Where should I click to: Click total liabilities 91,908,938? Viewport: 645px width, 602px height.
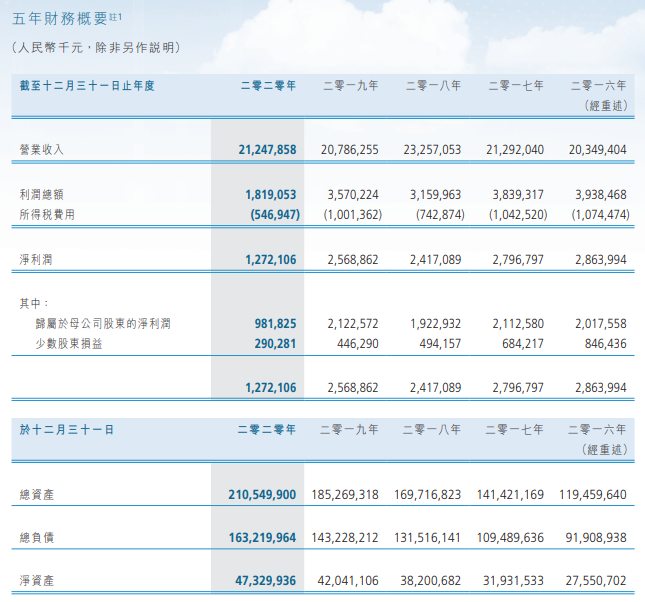(596, 537)
